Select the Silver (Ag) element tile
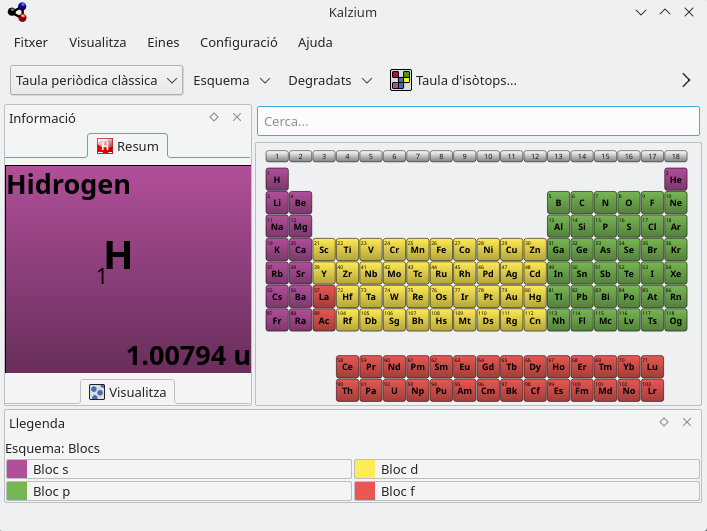The height and width of the screenshot is (531, 707). [511, 273]
